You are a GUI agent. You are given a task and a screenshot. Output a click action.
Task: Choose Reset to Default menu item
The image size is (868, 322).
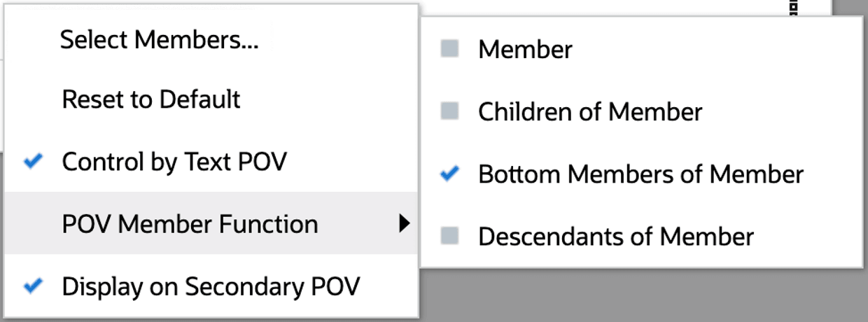point(151,99)
